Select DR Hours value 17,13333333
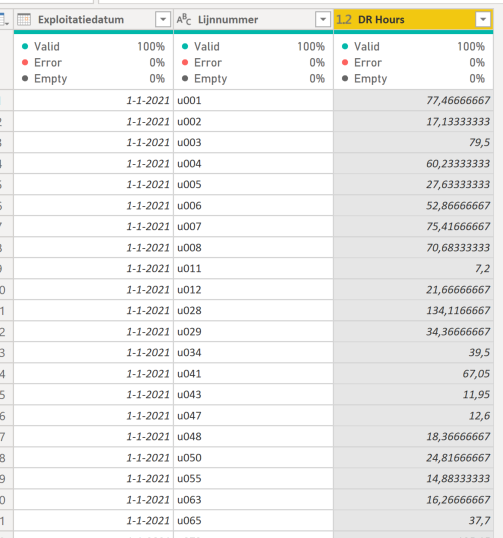 [413, 121]
